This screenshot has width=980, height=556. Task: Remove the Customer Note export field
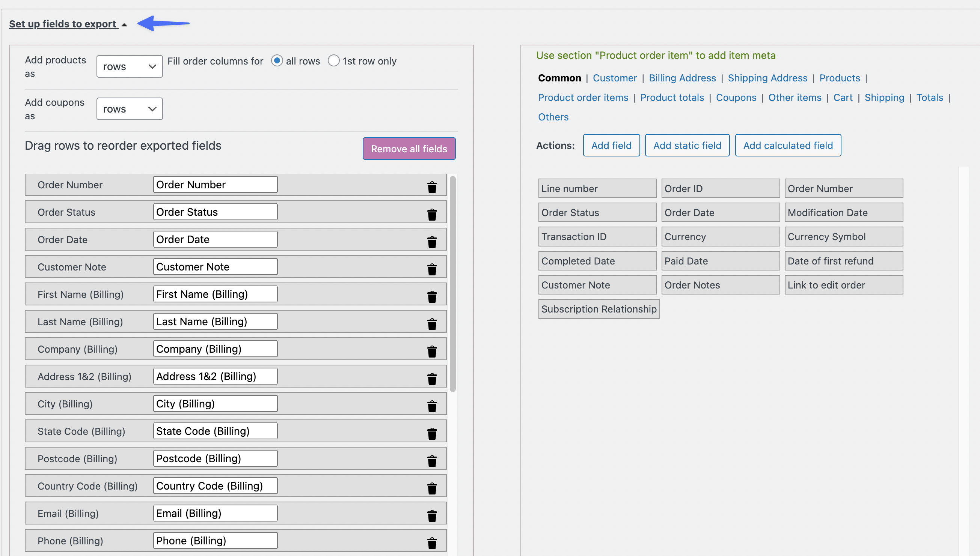pyautogui.click(x=432, y=269)
